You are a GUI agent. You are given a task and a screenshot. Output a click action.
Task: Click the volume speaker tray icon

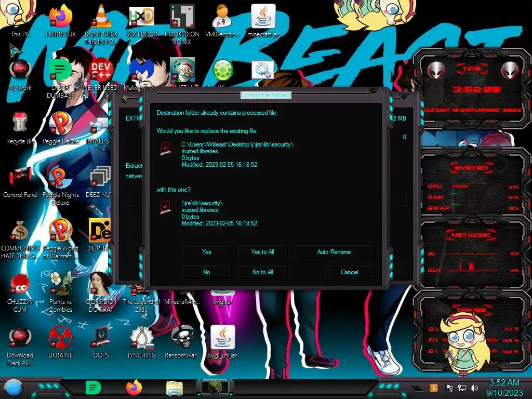[474, 388]
